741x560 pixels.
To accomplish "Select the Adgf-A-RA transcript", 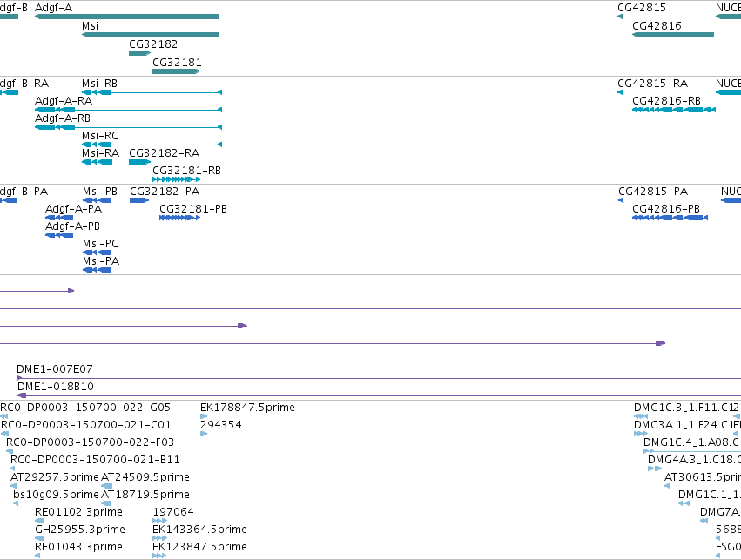I will [129, 110].
